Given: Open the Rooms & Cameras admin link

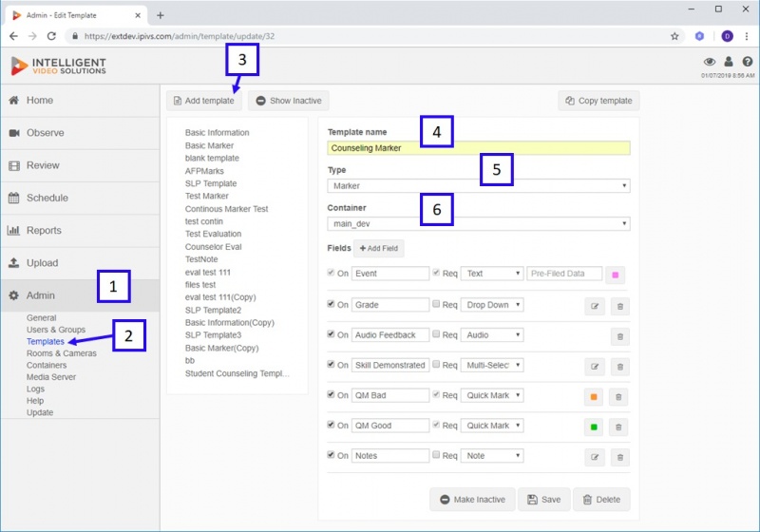Looking at the screenshot, I should pos(62,353).
